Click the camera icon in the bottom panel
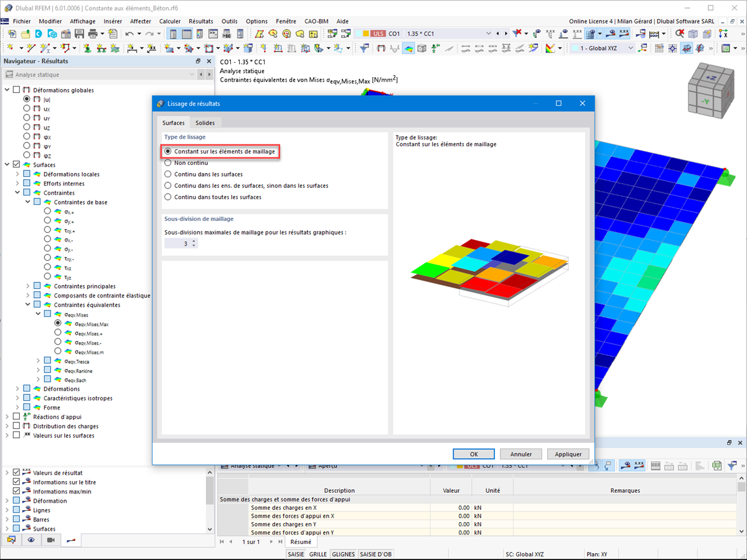The height and width of the screenshot is (560, 747). point(51,539)
